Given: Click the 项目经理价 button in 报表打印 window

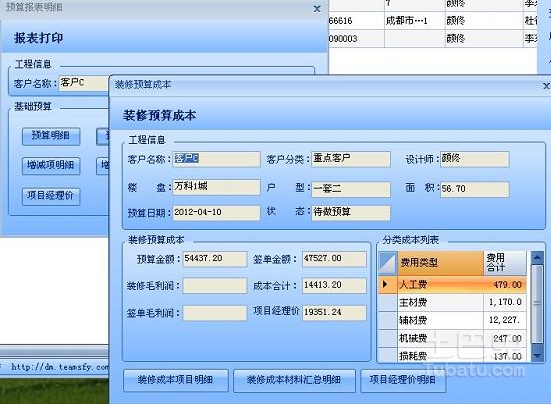Looking at the screenshot, I should [51, 196].
